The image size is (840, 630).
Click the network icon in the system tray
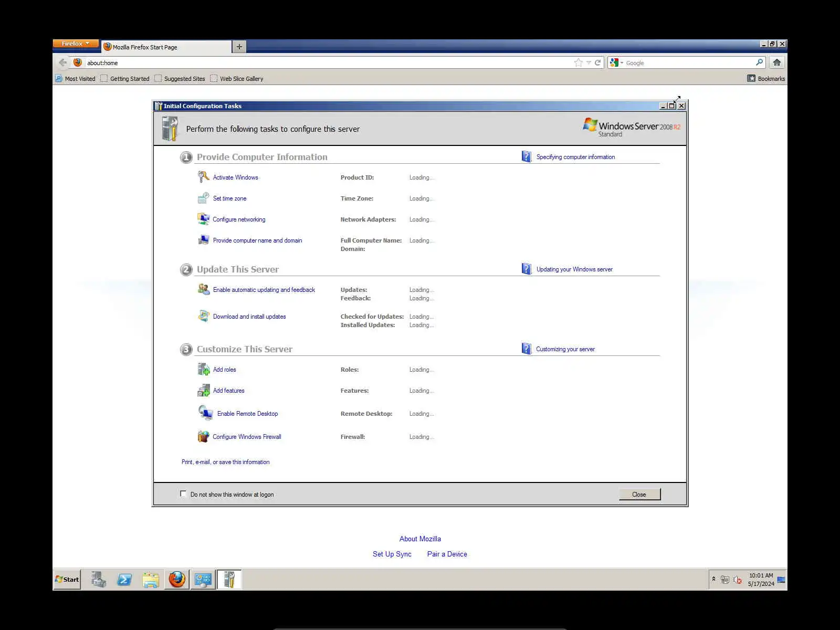725,580
